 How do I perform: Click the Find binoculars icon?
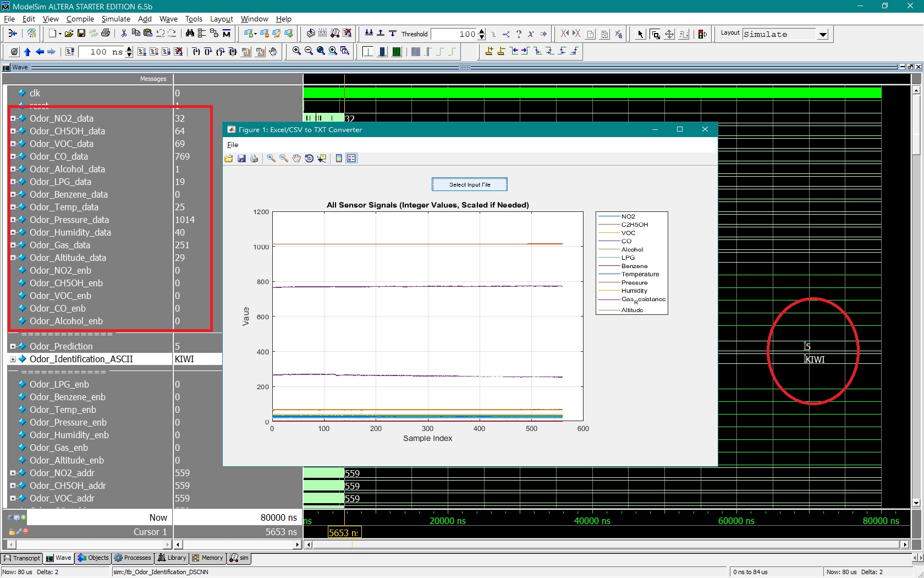[x=190, y=34]
